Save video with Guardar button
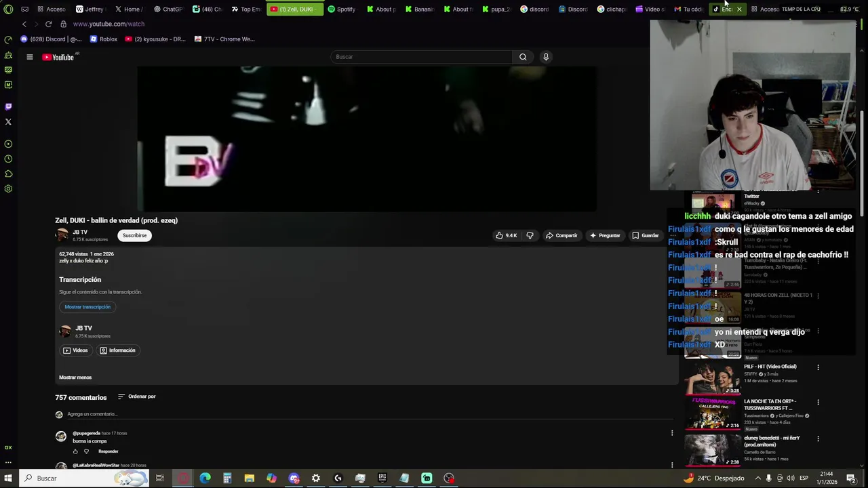868x488 pixels. tap(646, 235)
